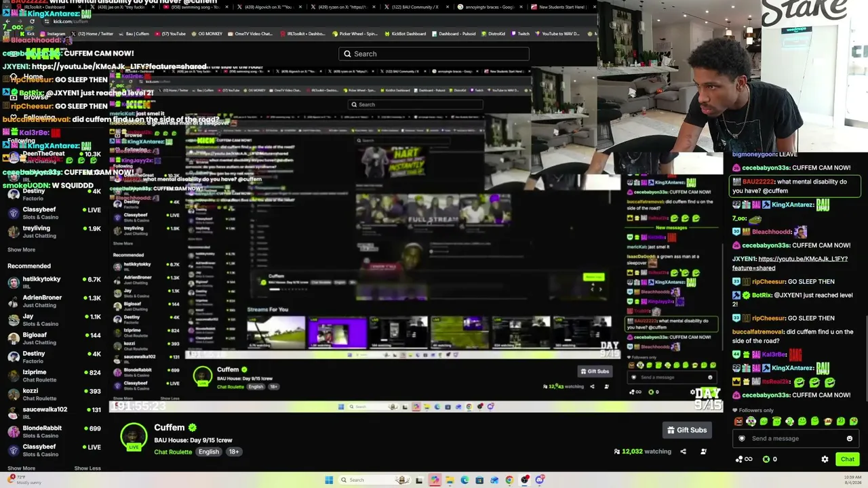The height and width of the screenshot is (488, 868).
Task: Open saucewalka102's IRL channel
Action: pyautogui.click(x=54, y=413)
